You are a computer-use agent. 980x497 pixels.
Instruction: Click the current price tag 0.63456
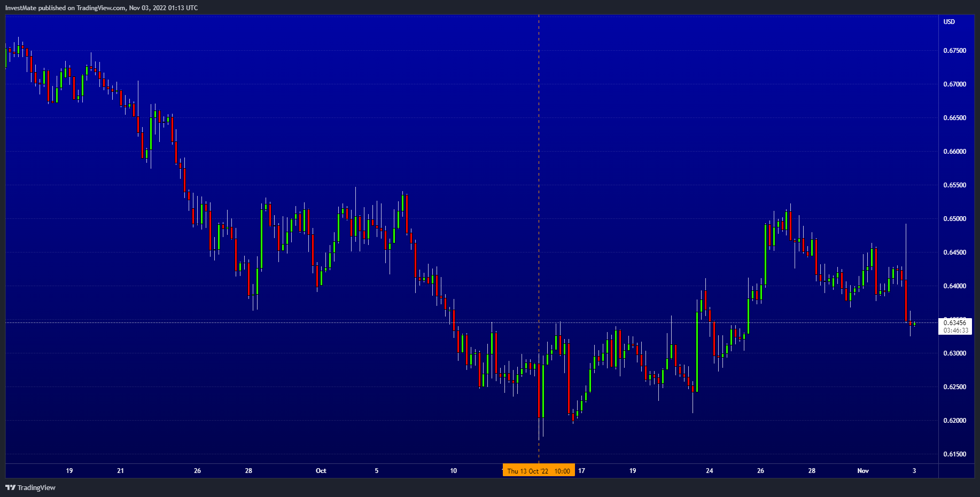(955, 322)
